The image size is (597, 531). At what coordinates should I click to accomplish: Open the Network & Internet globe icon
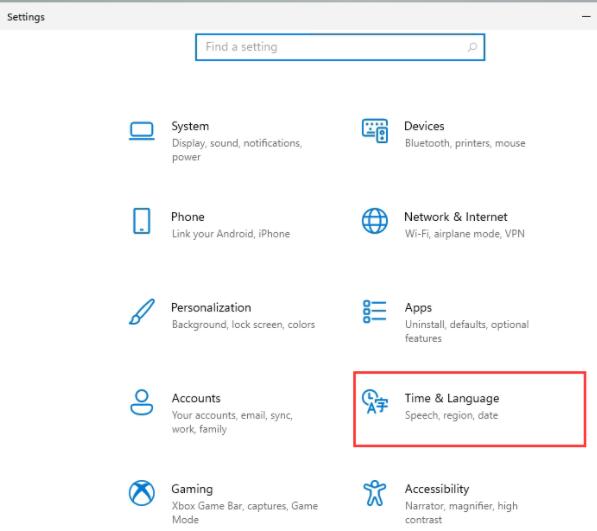[x=375, y=221]
